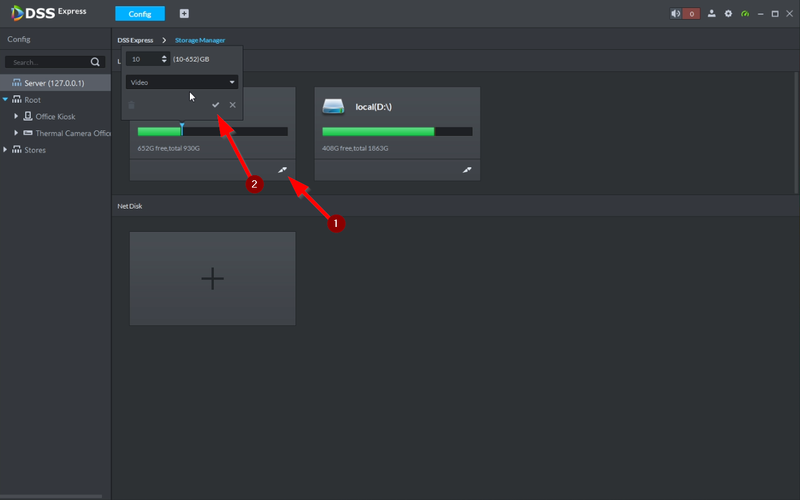Click Storage Manager breadcrumb

[x=200, y=40]
